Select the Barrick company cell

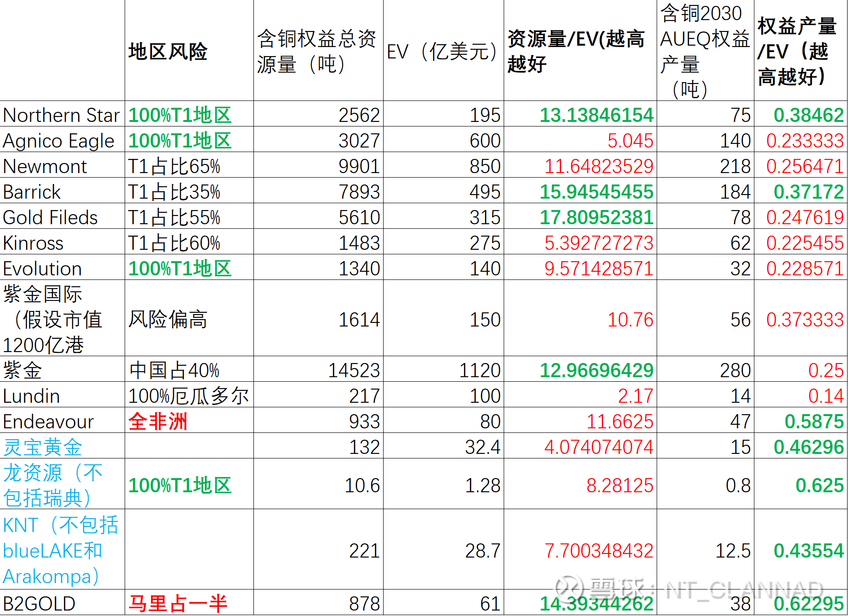pyautogui.click(x=62, y=191)
